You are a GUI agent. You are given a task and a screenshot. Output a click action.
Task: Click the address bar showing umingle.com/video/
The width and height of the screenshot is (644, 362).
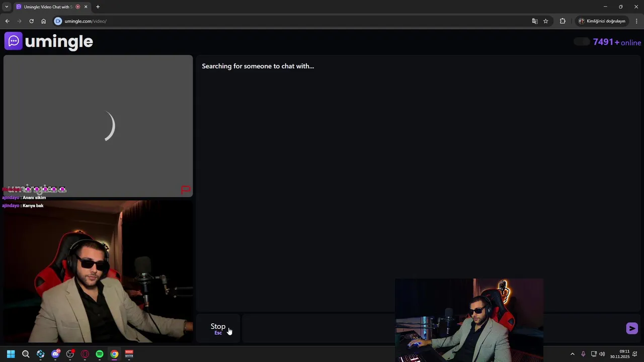(292, 21)
